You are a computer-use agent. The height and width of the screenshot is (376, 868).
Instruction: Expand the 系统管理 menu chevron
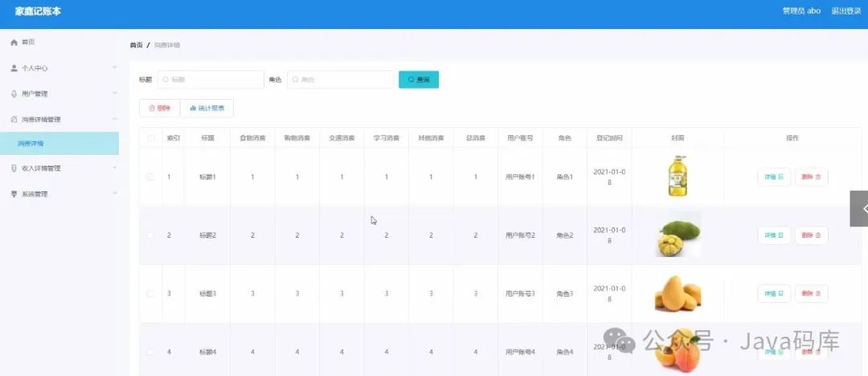115,194
